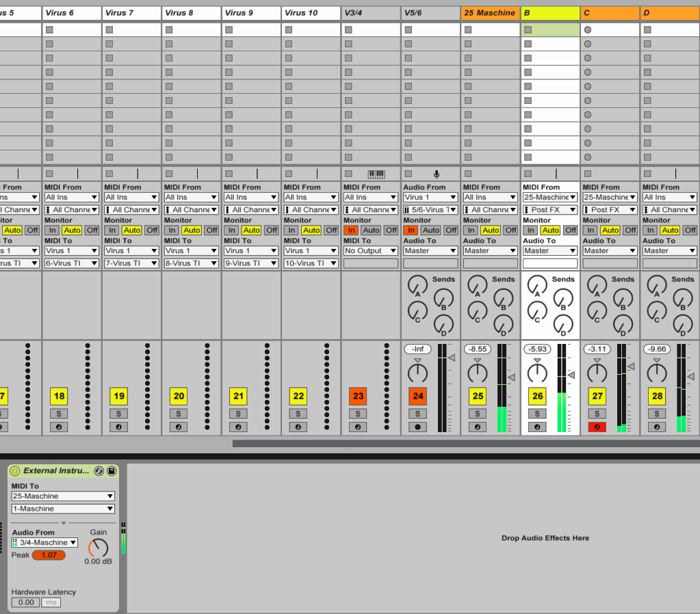This screenshot has height=614, width=700.
Task: Arm the Virus 9 track for recording
Action: click(238, 427)
